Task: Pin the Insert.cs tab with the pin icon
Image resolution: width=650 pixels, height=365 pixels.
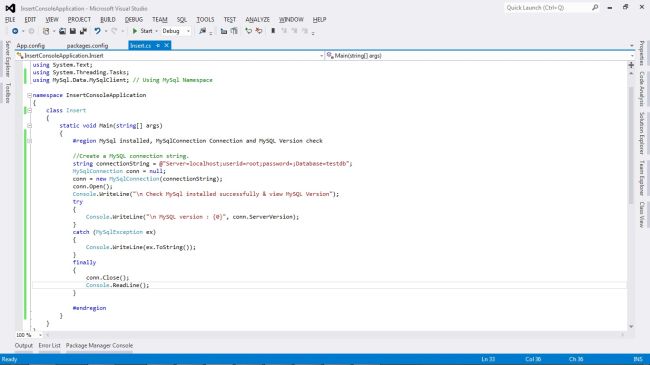Action: (158, 46)
